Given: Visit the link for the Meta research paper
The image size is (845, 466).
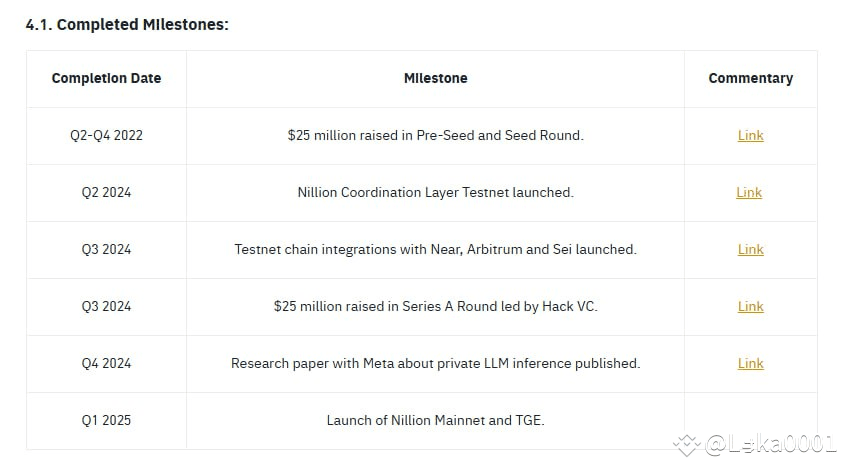Looking at the screenshot, I should (x=750, y=363).
